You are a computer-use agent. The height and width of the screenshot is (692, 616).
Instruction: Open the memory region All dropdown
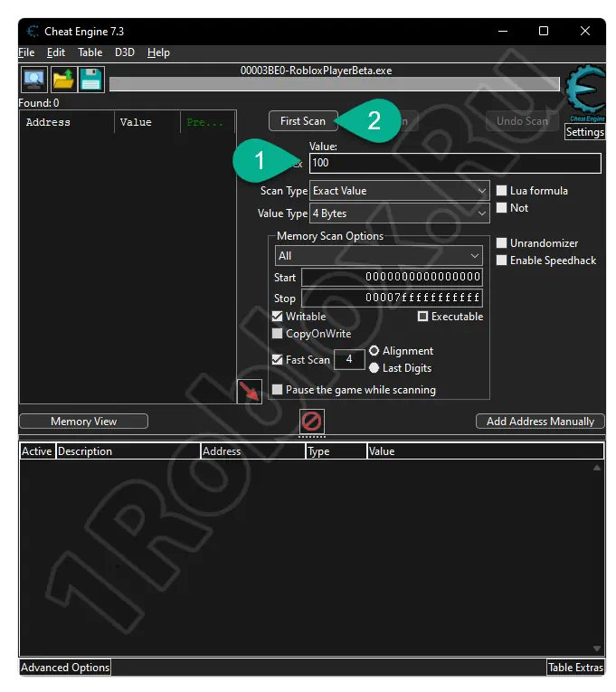[379, 256]
